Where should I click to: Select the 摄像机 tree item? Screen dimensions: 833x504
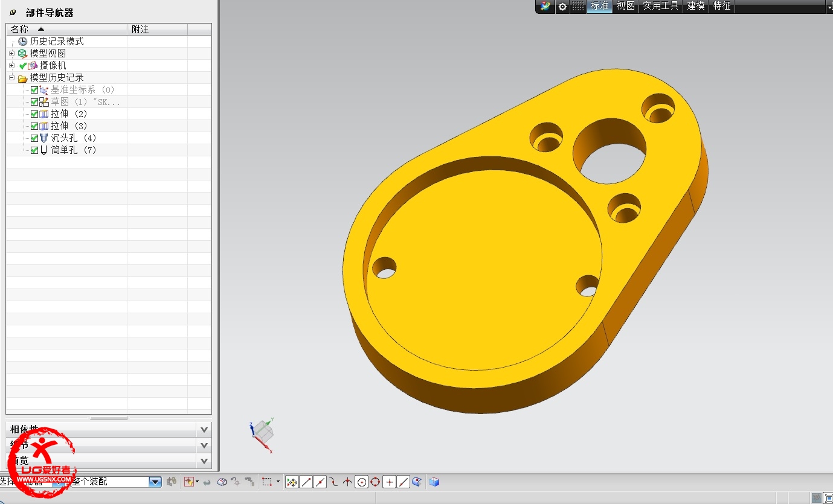pos(53,65)
